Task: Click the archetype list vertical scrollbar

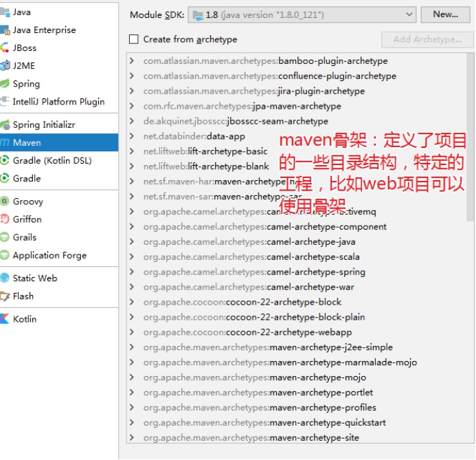Action: (x=471, y=137)
